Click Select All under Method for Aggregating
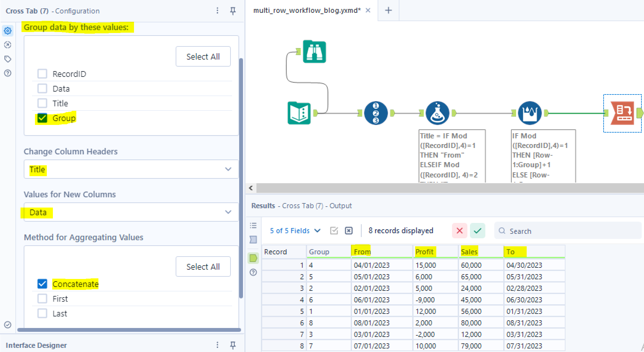Screen dimensions: 644x352 (203, 266)
